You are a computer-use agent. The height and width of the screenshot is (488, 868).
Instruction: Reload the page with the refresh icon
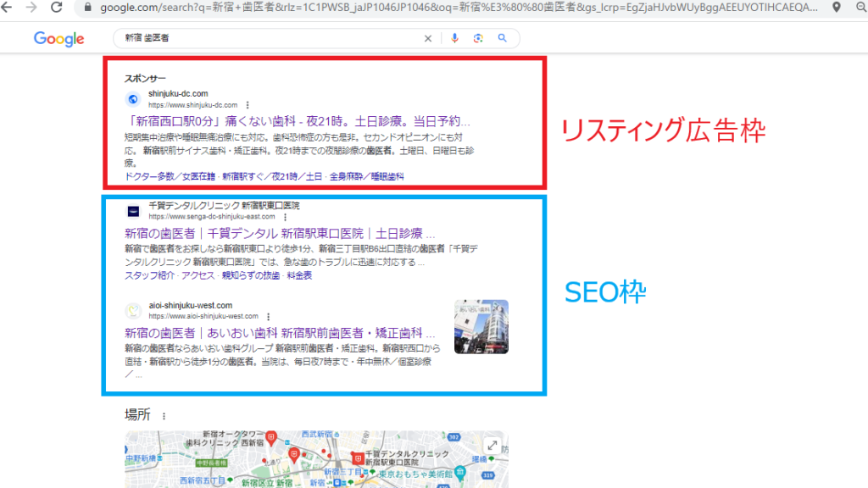tap(56, 10)
